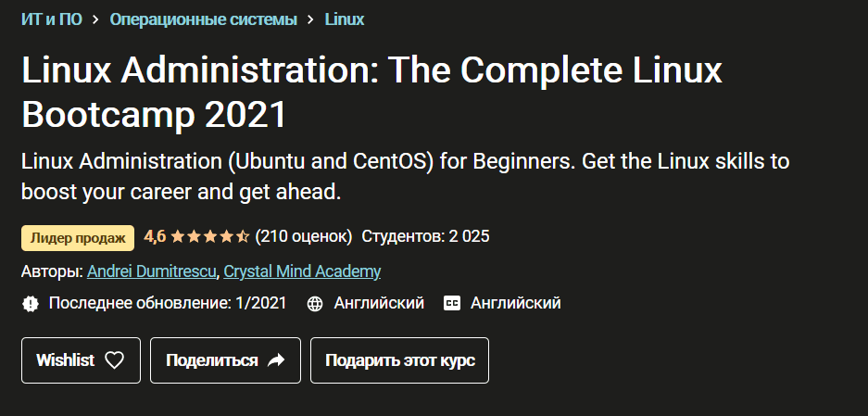Click the Лидер продаж bestseller badge

pyautogui.click(x=78, y=237)
